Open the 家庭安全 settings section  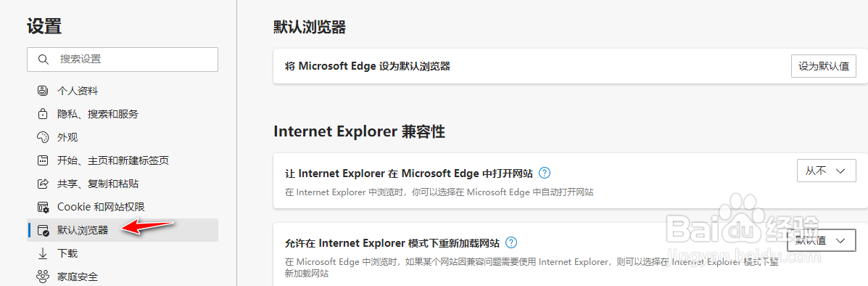123,276
